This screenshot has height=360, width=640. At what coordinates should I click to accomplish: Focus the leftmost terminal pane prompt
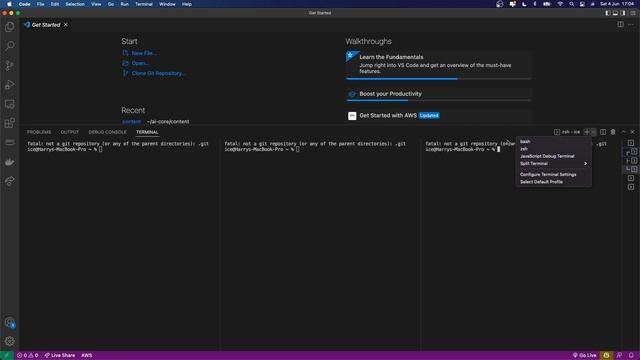[64, 149]
